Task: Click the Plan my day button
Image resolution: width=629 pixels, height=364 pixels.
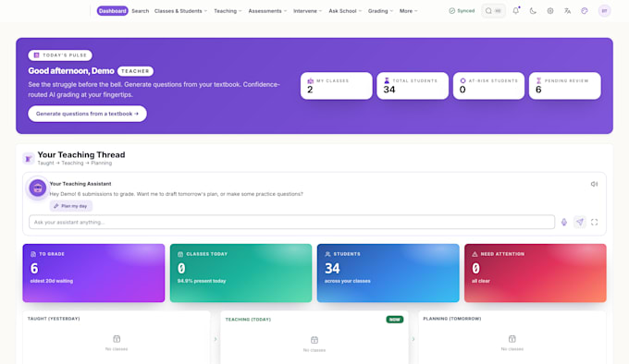Action: pyautogui.click(x=71, y=206)
